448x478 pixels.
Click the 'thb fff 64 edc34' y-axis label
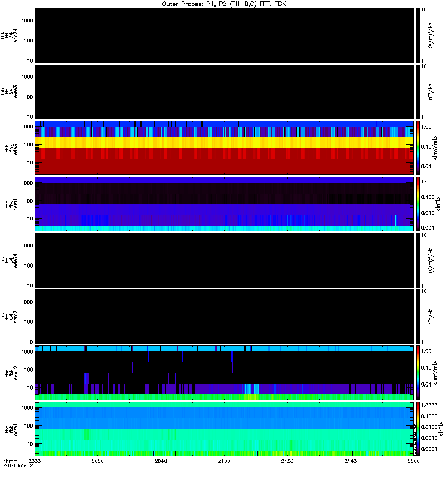9,35
